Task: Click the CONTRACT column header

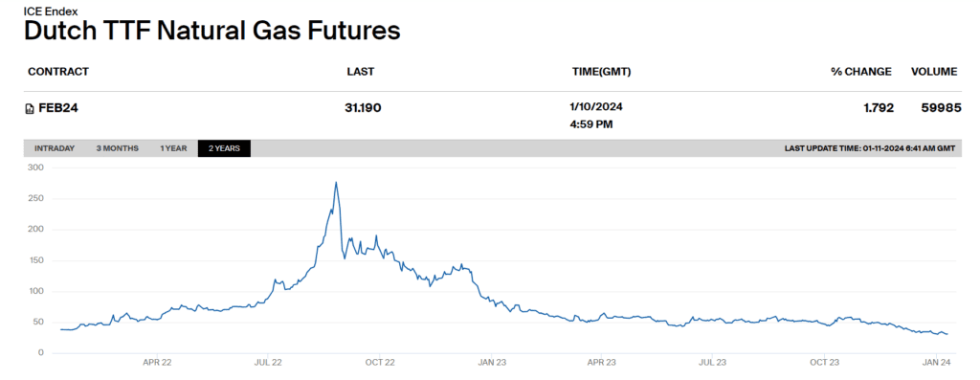Action: click(58, 71)
